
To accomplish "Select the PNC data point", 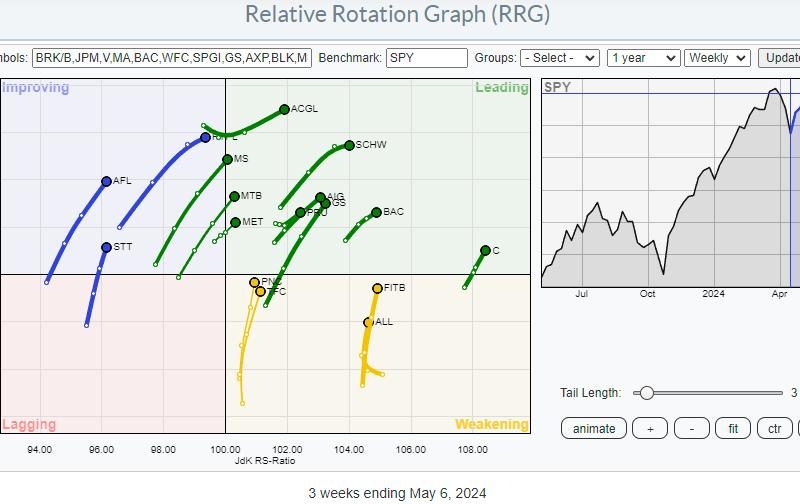I will [254, 283].
